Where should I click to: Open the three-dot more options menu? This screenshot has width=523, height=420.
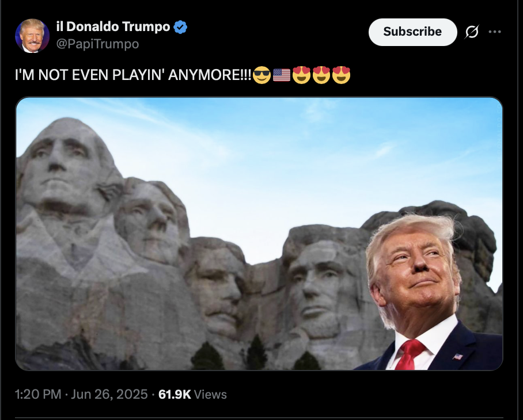point(495,32)
